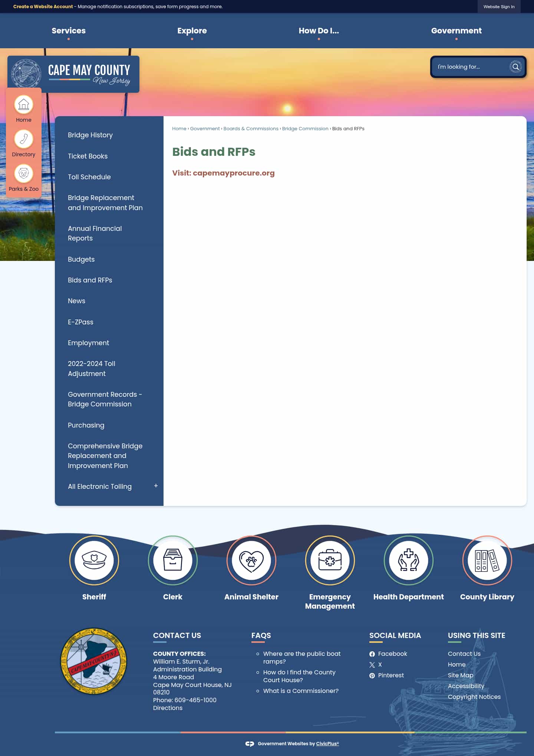Click Copyright Notices footer link
Screen dimensions: 534x756
click(x=474, y=697)
